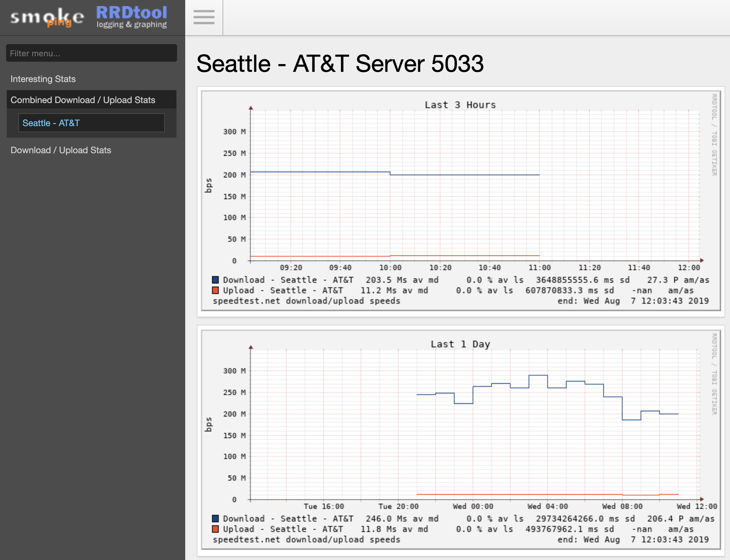
Task: Click blue Download swatch in 1-day legend
Action: pyautogui.click(x=215, y=519)
